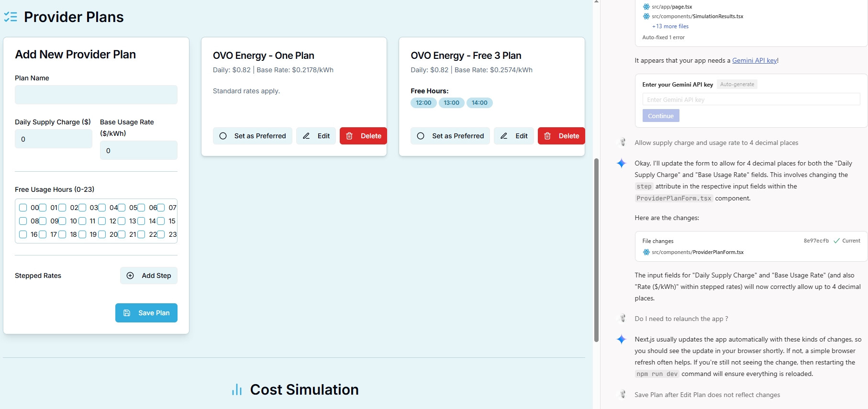
Task: Click the checklist icon beside Provider Plans heading
Action: [x=11, y=17]
